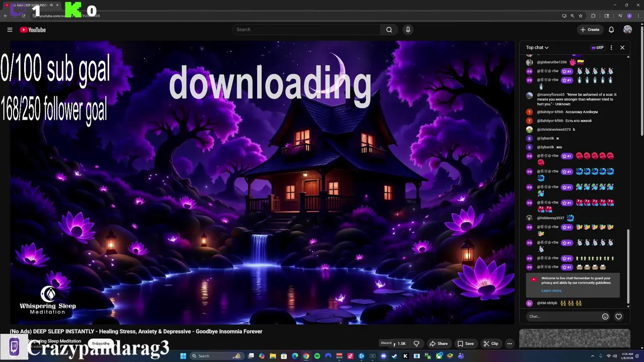Viewport: 644px width, 362px height.
Task: Open Discord from the taskbar
Action: pos(383,356)
